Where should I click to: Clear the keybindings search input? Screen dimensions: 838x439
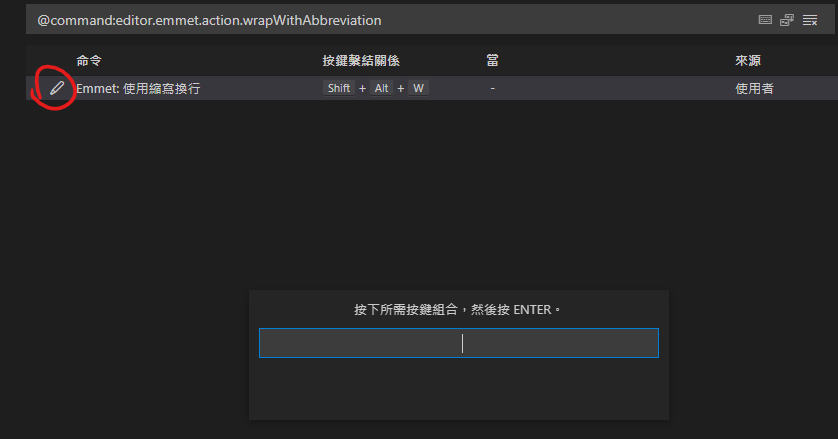[810, 20]
